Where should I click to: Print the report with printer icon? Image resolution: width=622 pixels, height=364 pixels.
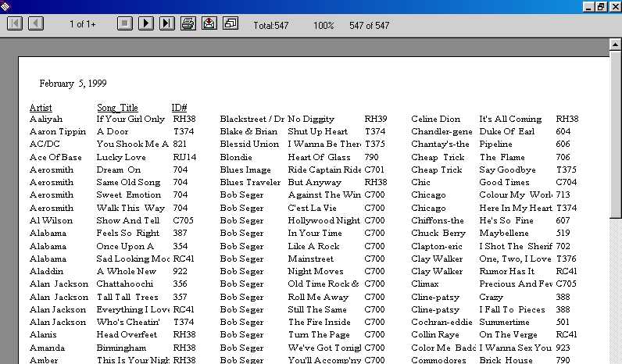188,24
